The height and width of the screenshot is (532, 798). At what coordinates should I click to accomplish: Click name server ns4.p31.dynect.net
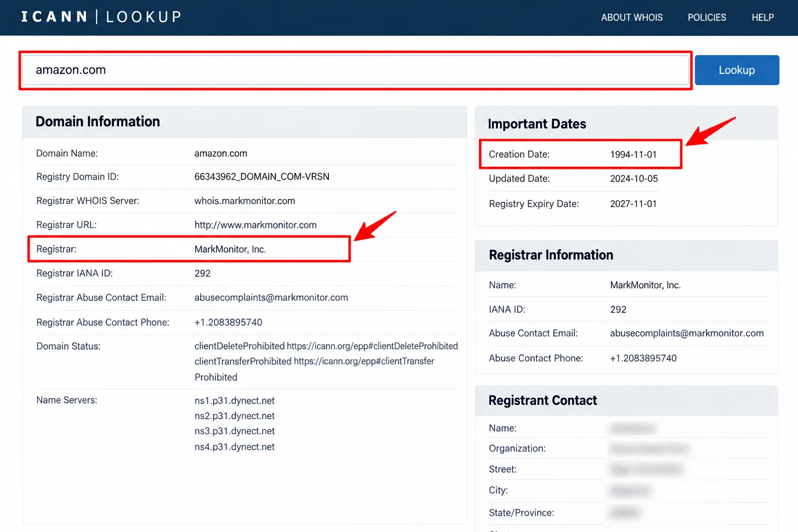pyautogui.click(x=235, y=447)
